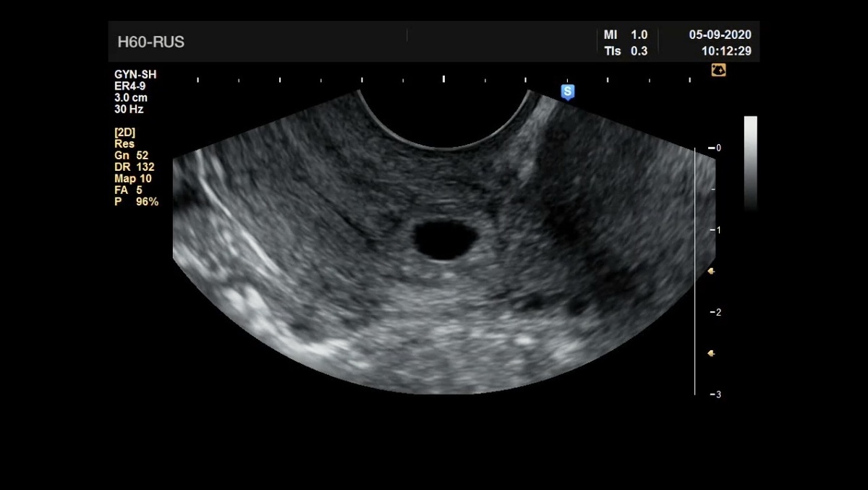Click the TIs 0.3 value
Image resolution: width=868 pixels, height=490 pixels.
626,51
